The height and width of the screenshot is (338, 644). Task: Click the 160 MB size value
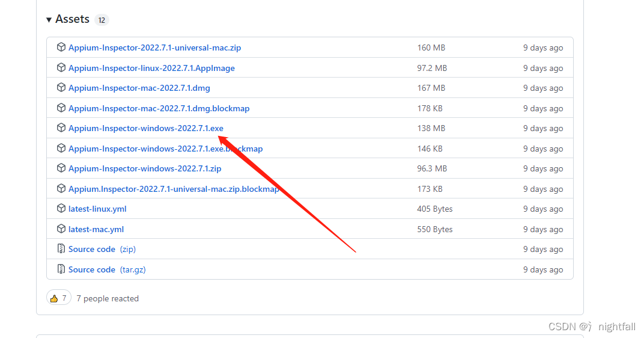coord(431,48)
